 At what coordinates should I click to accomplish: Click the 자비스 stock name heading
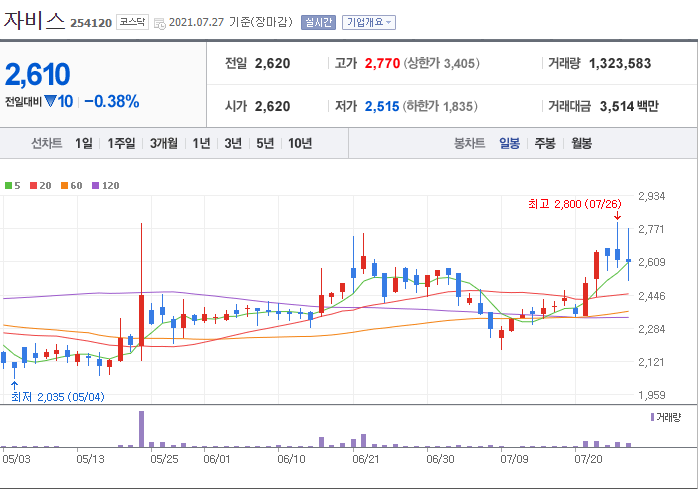point(34,20)
